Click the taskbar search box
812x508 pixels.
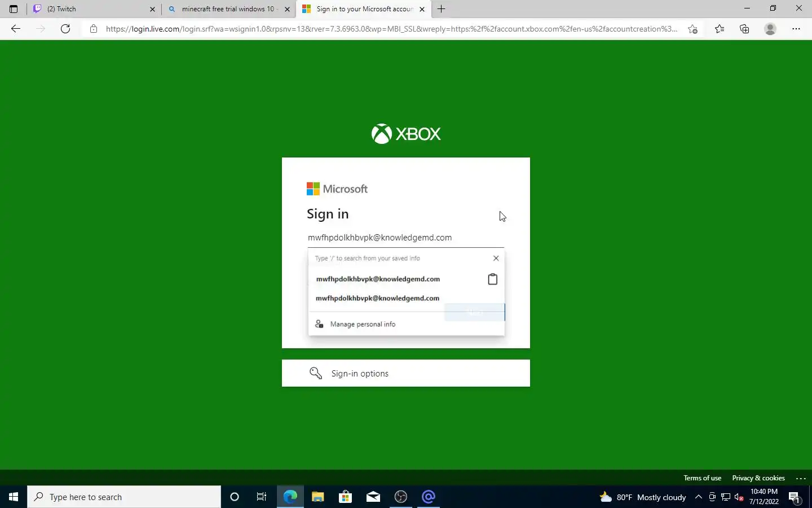[x=124, y=497]
